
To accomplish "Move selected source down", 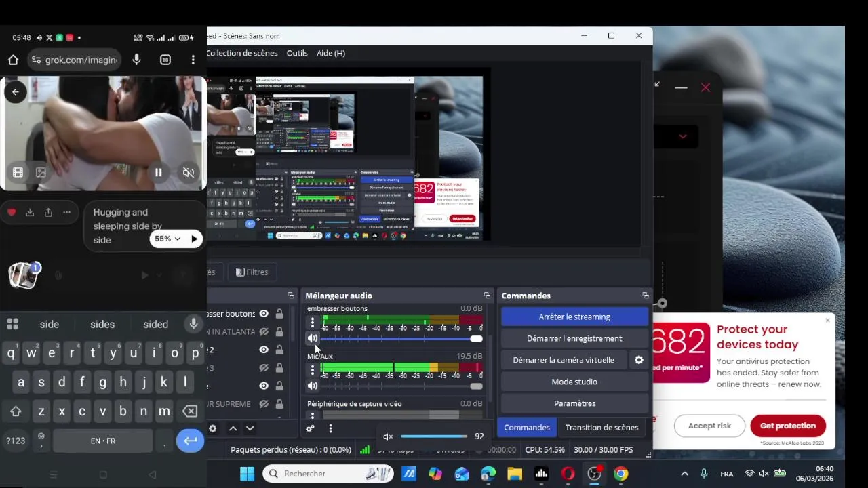I will pos(250,428).
